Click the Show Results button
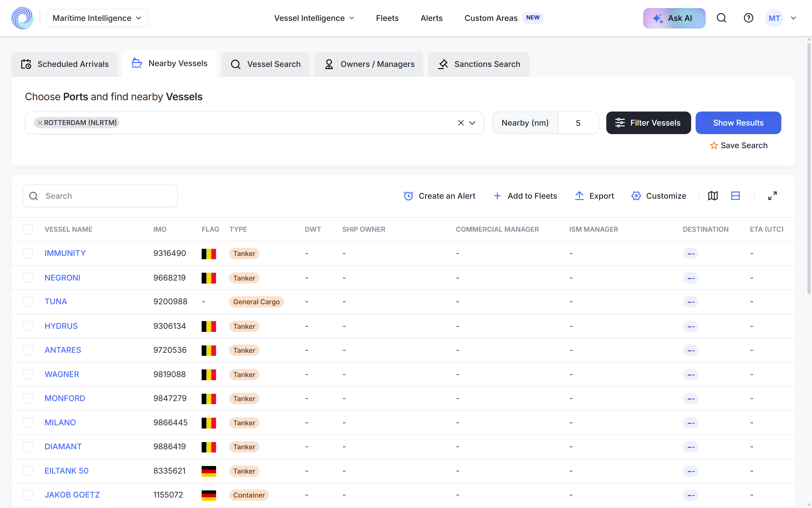 [x=738, y=123]
